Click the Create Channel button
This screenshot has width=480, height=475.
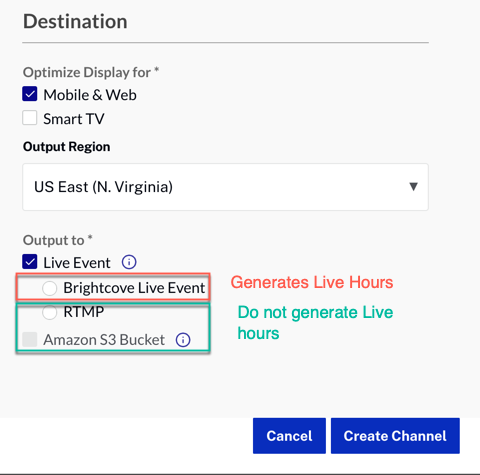point(395,436)
